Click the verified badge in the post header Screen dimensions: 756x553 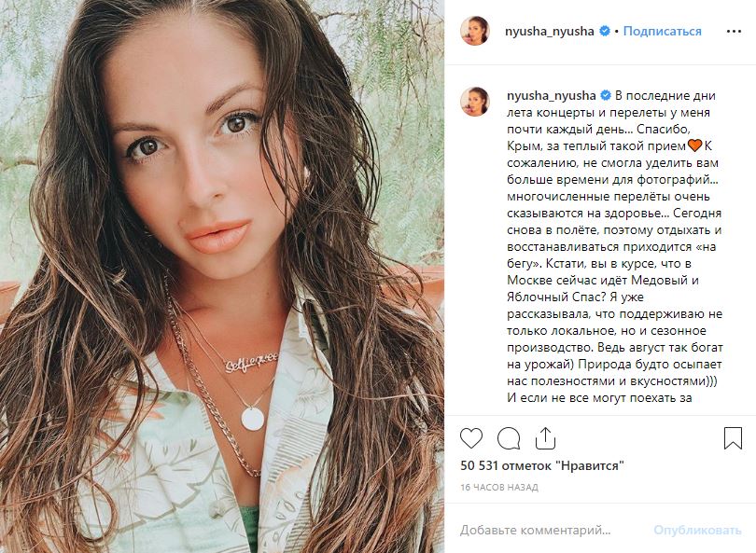(605, 31)
